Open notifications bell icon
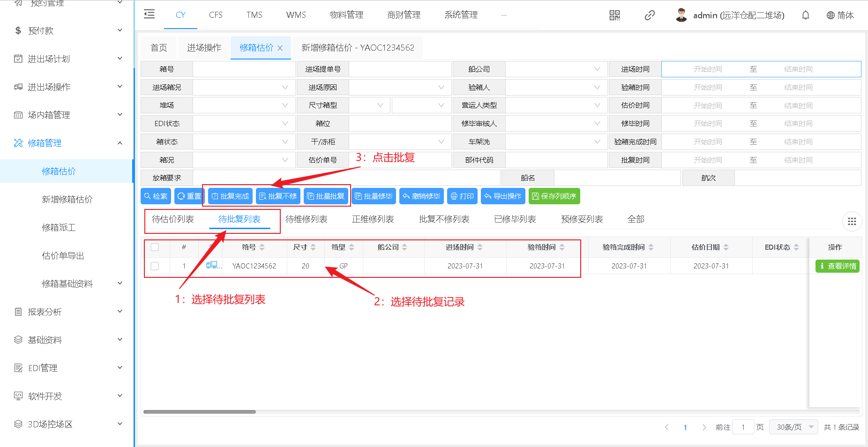 pos(805,15)
